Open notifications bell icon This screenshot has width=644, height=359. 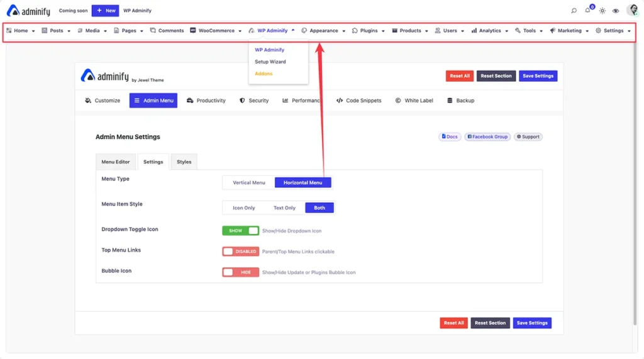tap(588, 10)
